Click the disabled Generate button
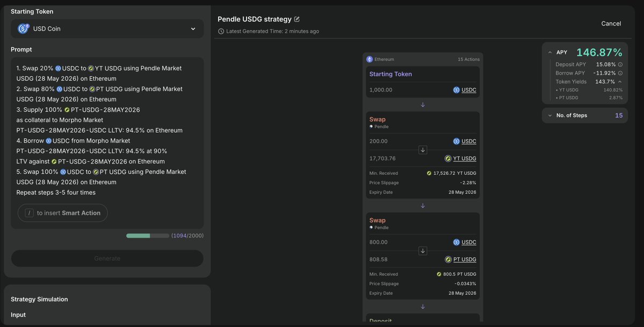 (x=107, y=258)
